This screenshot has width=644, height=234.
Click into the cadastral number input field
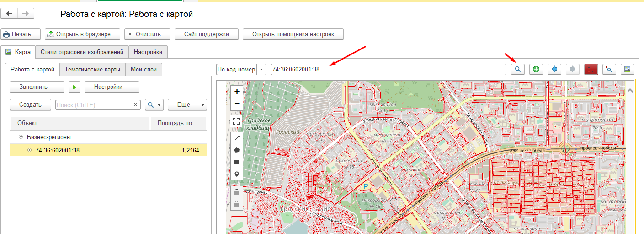click(x=388, y=70)
